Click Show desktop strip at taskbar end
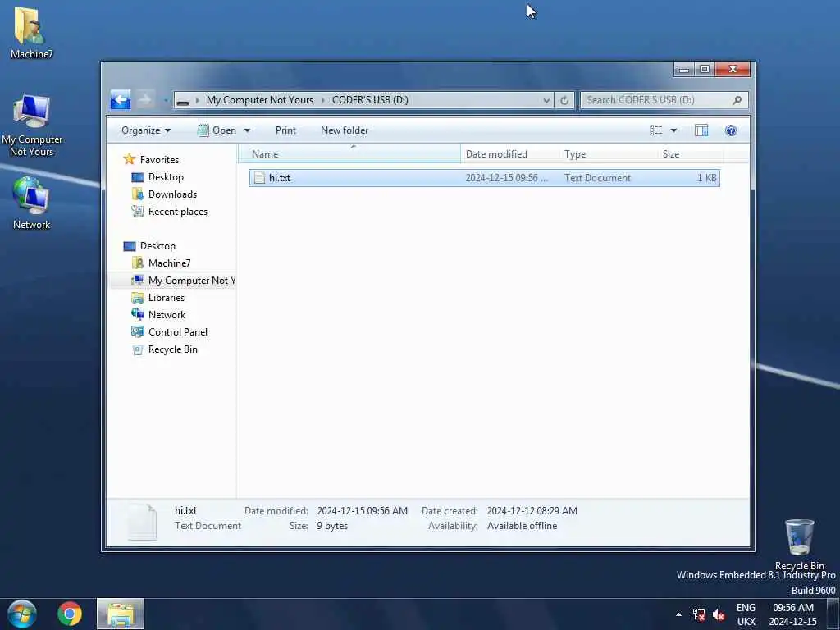Viewport: 840px width, 630px height. (833, 614)
